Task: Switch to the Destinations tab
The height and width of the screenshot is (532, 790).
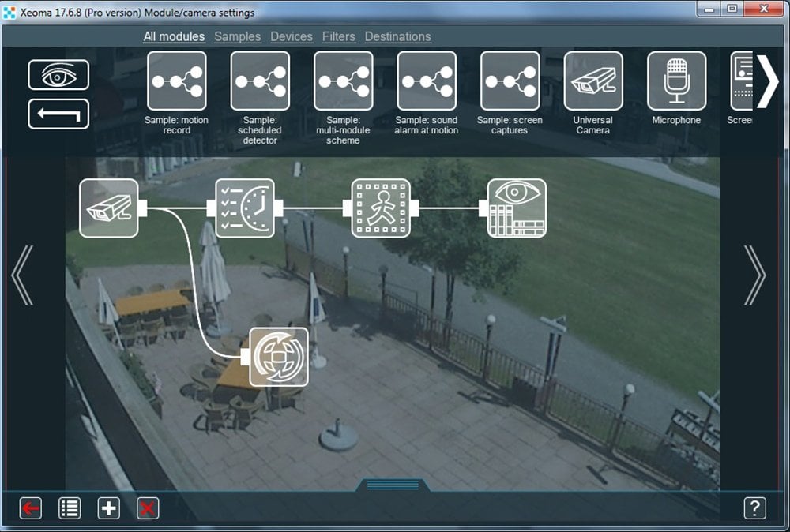Action: coord(397,36)
